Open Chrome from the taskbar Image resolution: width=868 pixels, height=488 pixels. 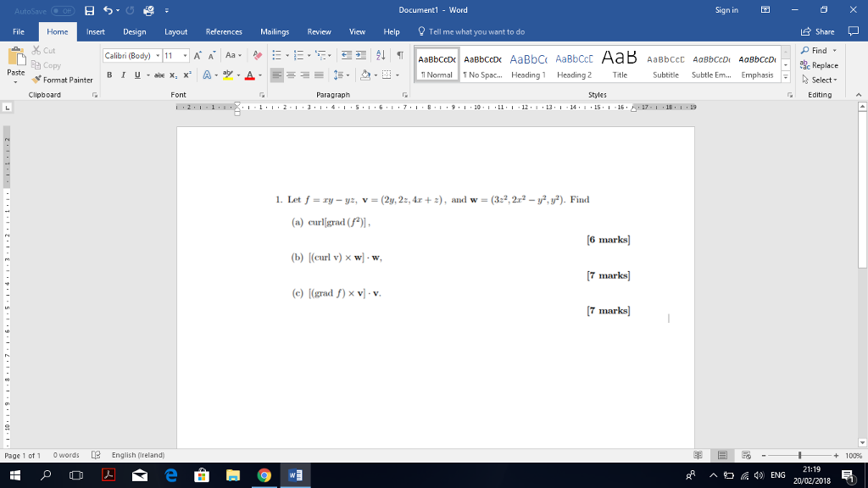[263, 474]
